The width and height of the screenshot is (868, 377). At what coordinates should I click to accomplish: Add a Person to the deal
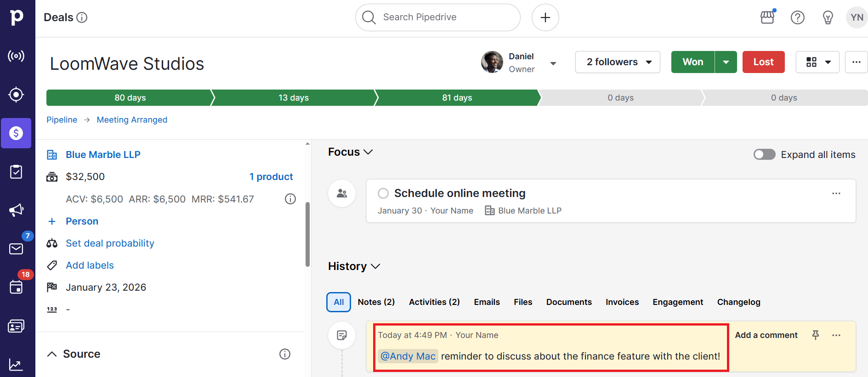[x=82, y=221]
